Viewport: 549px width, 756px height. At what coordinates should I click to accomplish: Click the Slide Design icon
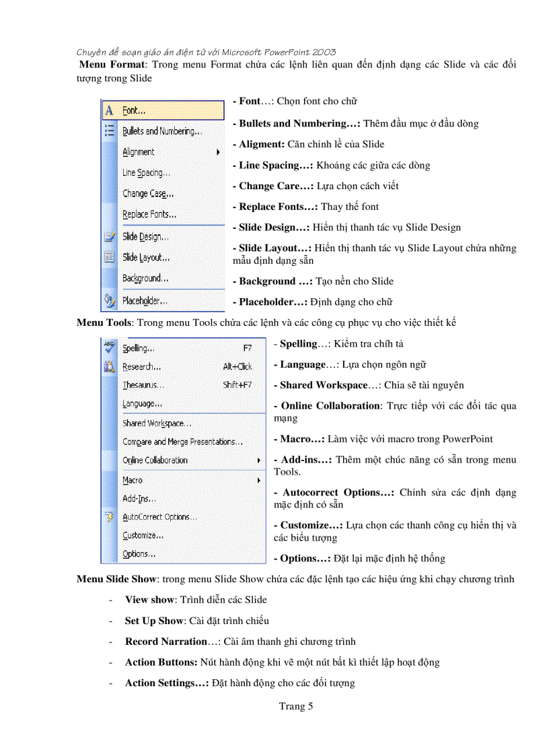(x=110, y=236)
